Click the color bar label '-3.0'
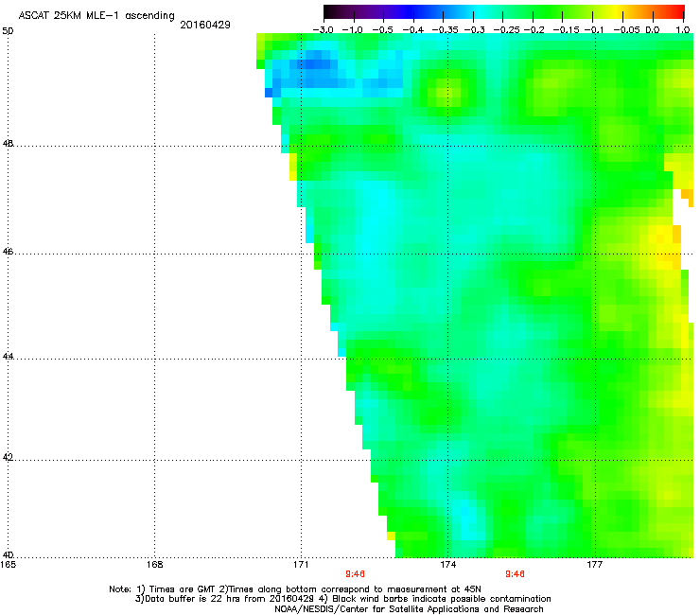 [x=323, y=30]
